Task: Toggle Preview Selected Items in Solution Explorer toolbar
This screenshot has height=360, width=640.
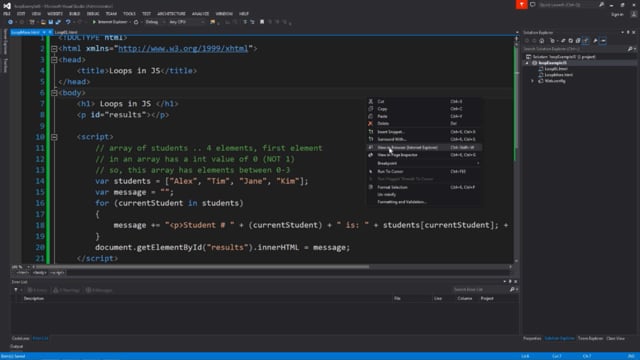Action: 603,41
